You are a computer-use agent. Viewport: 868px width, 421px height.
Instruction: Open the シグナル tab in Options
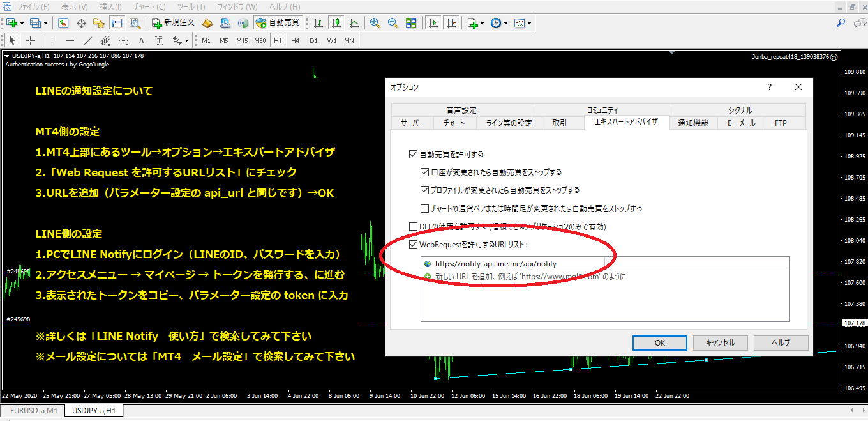coord(740,110)
